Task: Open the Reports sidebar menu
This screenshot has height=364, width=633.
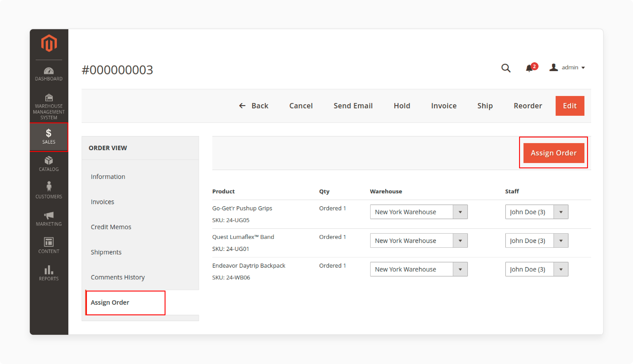Action: tap(49, 273)
